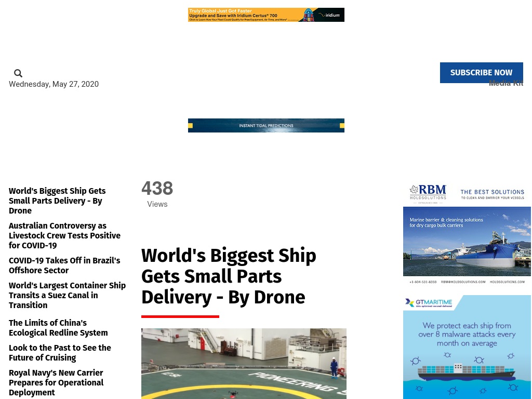Image resolution: width=532 pixels, height=399 pixels.
Task: Open the Iridium Certus 700 banner ad
Action: (x=266, y=15)
